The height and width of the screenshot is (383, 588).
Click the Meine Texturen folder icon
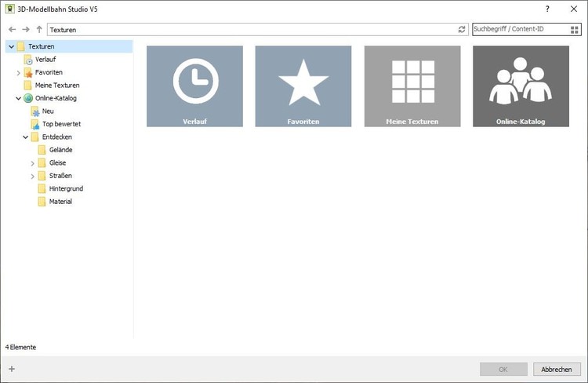pos(27,86)
